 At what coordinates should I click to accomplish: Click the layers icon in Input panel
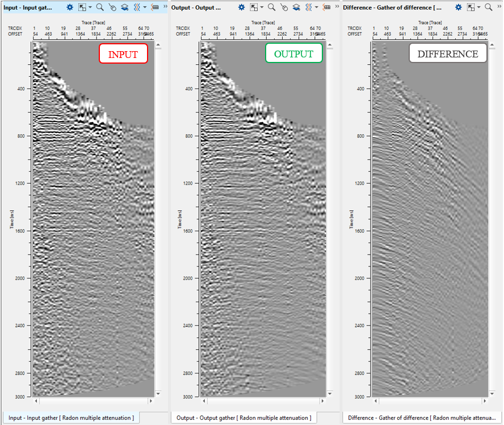(x=124, y=7)
